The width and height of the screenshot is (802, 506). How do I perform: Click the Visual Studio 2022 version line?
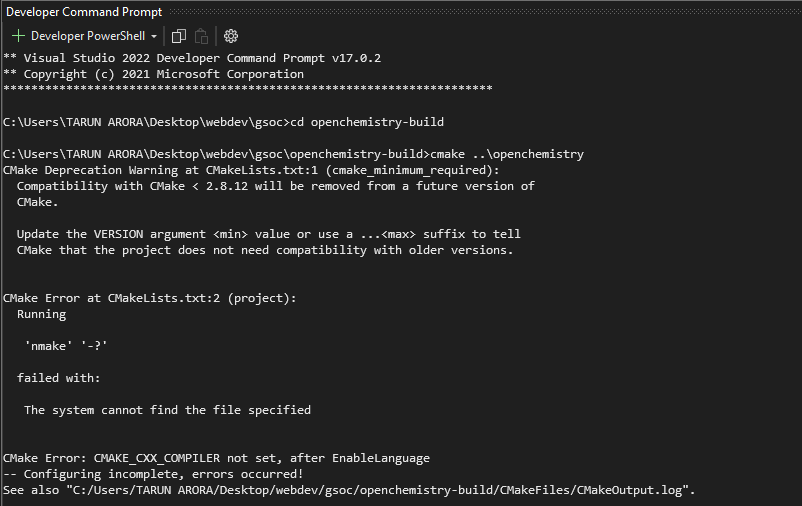pyautogui.click(x=192, y=58)
